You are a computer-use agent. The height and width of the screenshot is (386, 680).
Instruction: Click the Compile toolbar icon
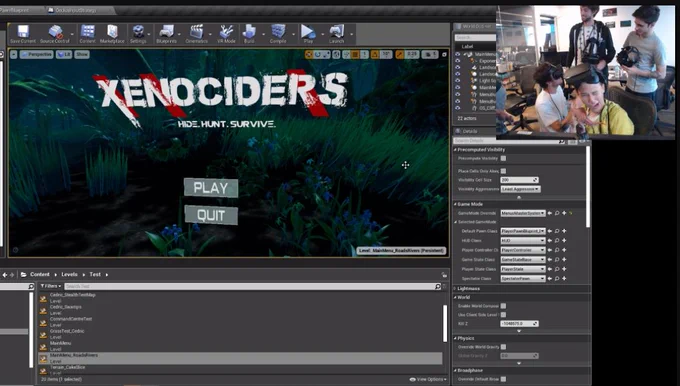pyautogui.click(x=278, y=34)
